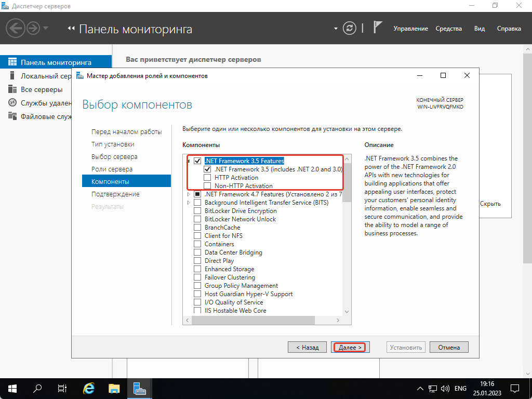The height and width of the screenshot is (399, 532).
Task: Click the scroll-up arrow of components list
Action: pos(347,159)
